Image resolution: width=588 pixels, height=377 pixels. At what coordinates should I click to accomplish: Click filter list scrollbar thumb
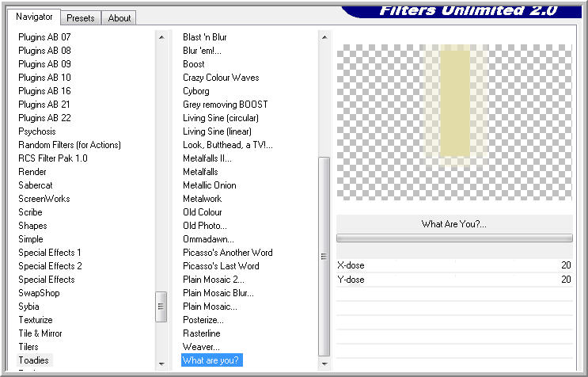click(324, 257)
